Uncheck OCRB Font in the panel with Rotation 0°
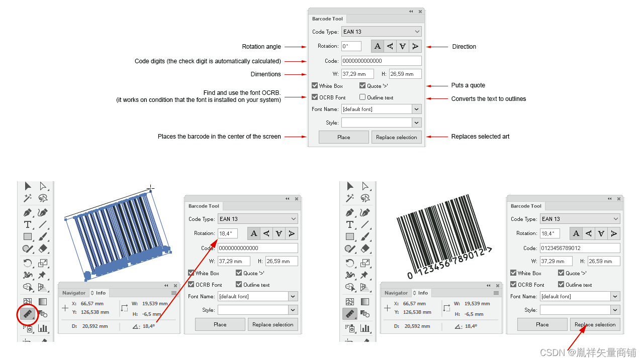 click(x=315, y=97)
